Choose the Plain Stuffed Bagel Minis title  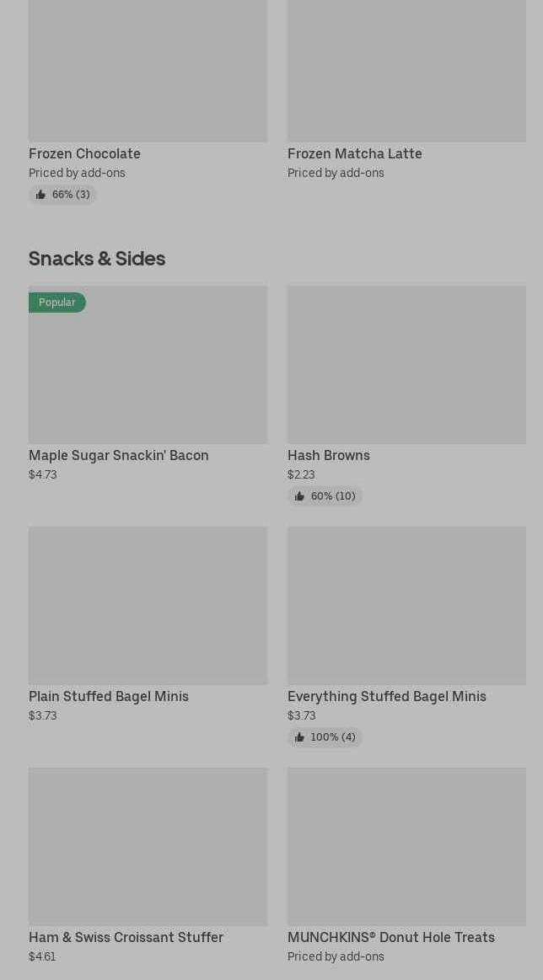[109, 696]
